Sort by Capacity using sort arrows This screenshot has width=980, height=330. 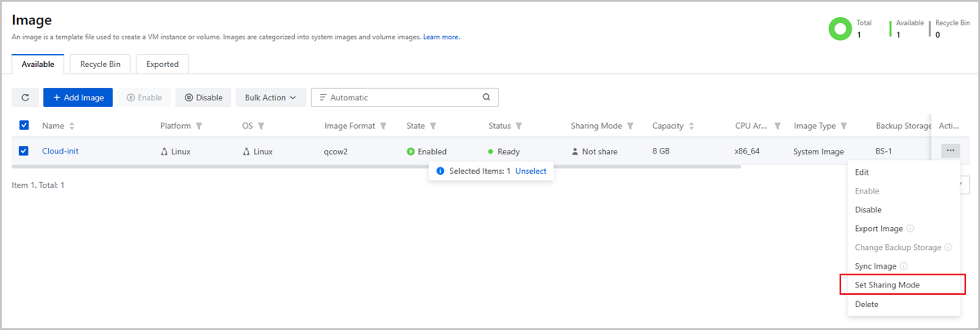[692, 126]
